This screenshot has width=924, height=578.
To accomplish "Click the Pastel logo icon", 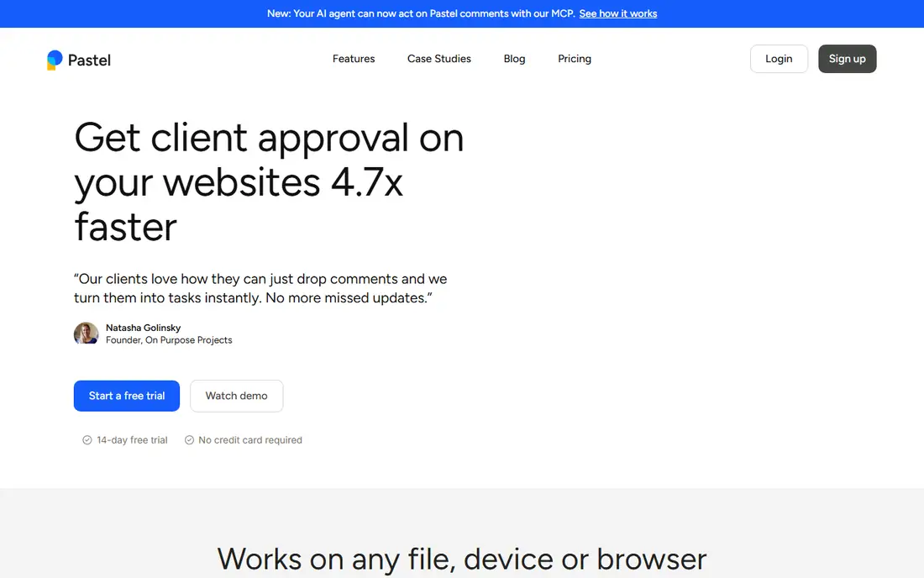I will pos(55,60).
